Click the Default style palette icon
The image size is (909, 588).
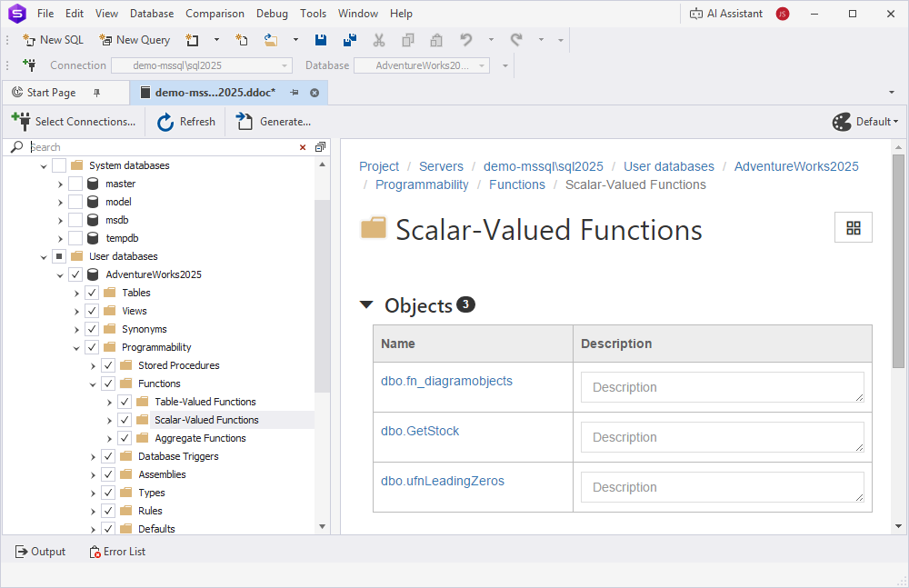click(842, 122)
